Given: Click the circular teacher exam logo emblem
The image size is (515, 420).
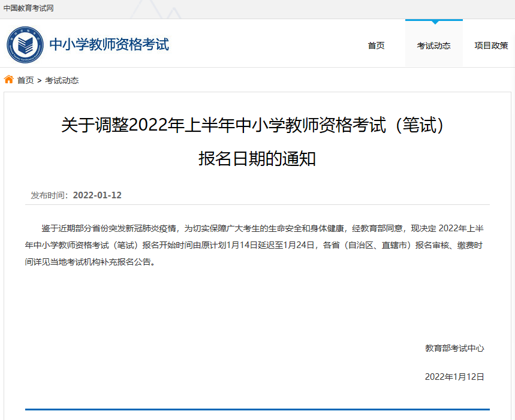Looking at the screenshot, I should coord(25,45).
